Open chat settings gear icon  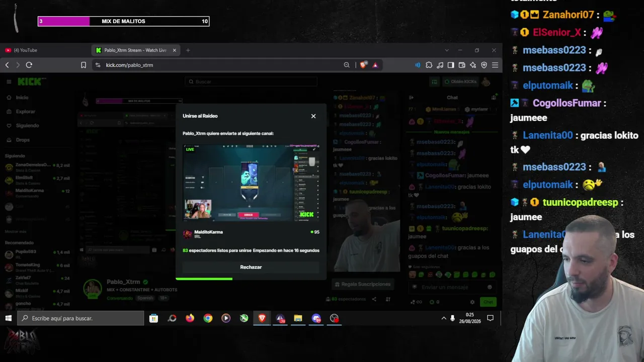(472, 302)
